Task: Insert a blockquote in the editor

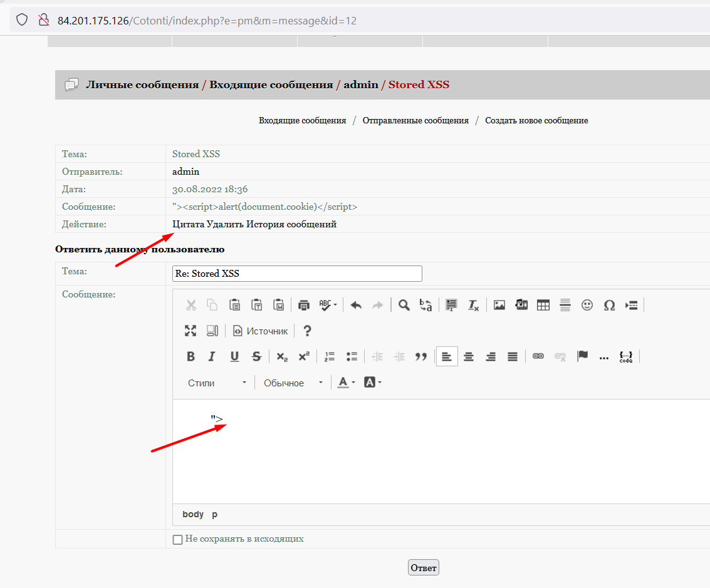Action: click(421, 356)
